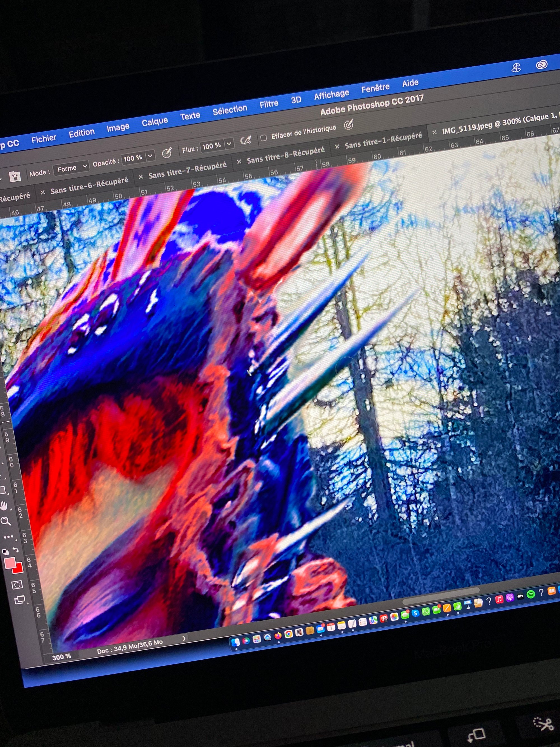Open the Calque menu
Image resolution: width=560 pixels, height=747 pixels.
pos(155,122)
